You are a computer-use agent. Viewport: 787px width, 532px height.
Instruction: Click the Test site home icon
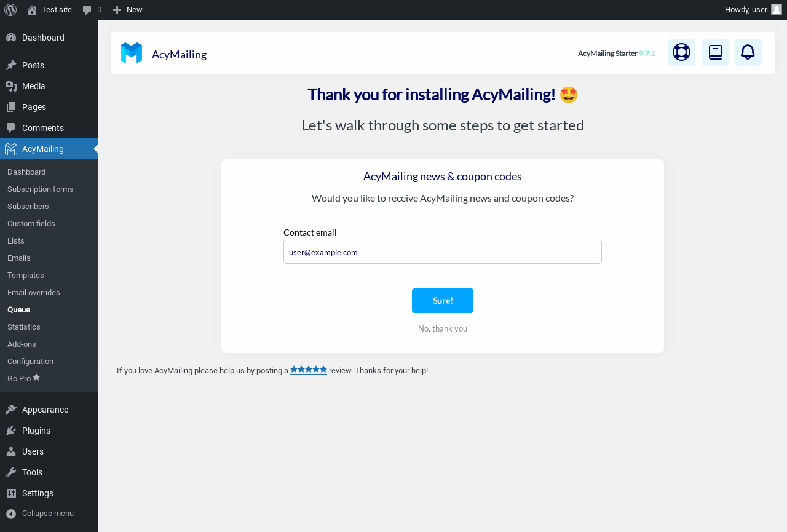point(32,10)
